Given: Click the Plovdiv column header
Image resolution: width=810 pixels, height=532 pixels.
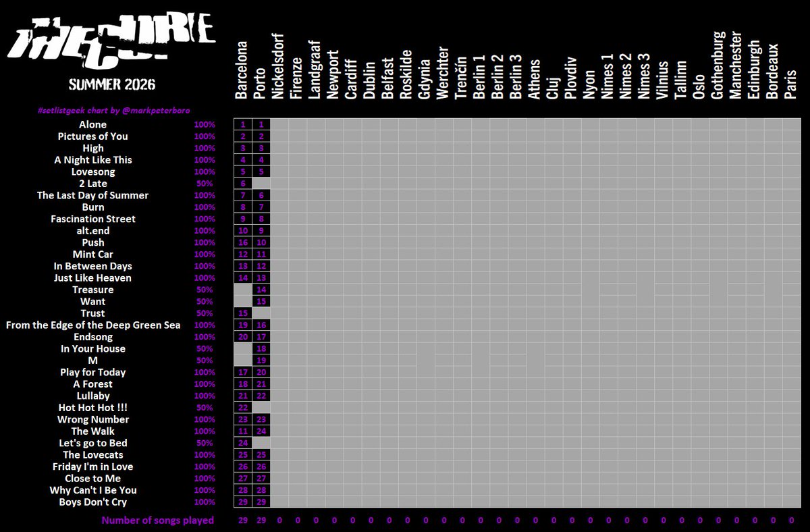Looking at the screenshot, I should [x=570, y=78].
